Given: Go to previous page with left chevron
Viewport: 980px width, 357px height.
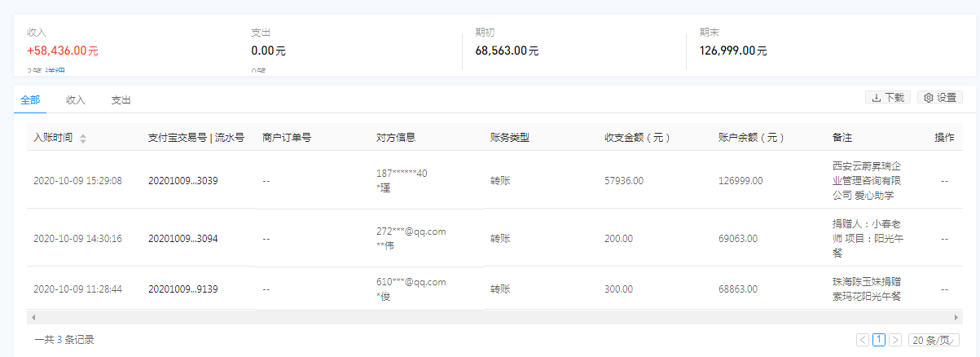Looking at the screenshot, I should coord(863,340).
